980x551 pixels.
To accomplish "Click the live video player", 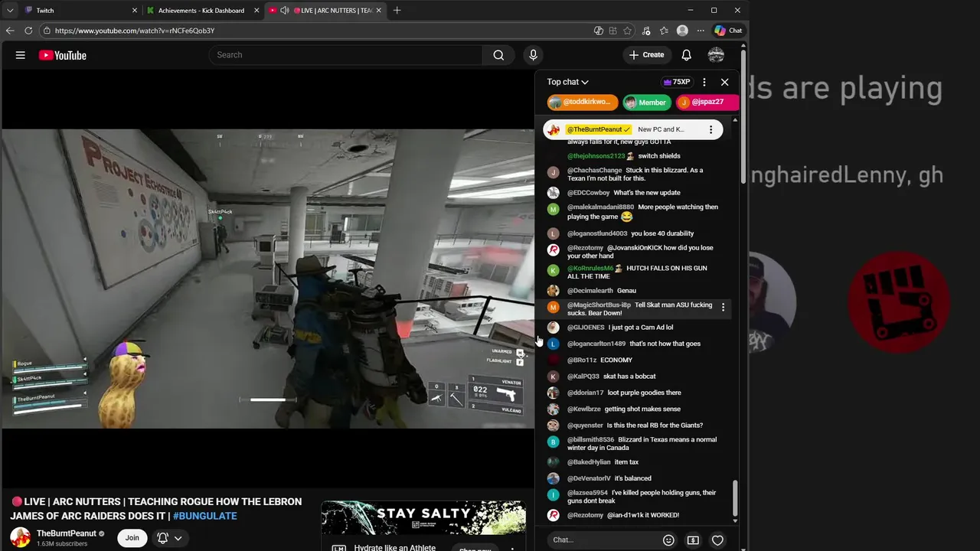I will point(268,279).
